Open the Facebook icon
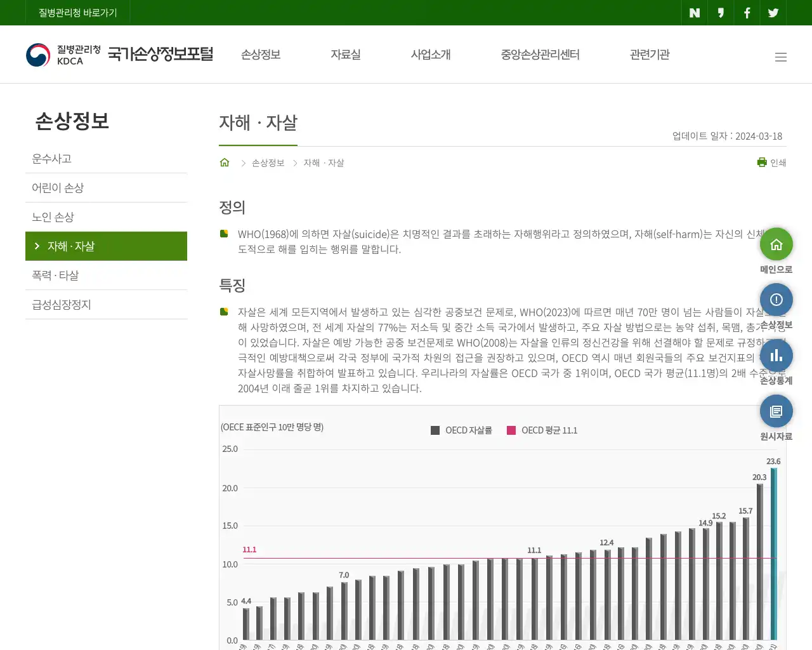The image size is (812, 650). point(747,13)
